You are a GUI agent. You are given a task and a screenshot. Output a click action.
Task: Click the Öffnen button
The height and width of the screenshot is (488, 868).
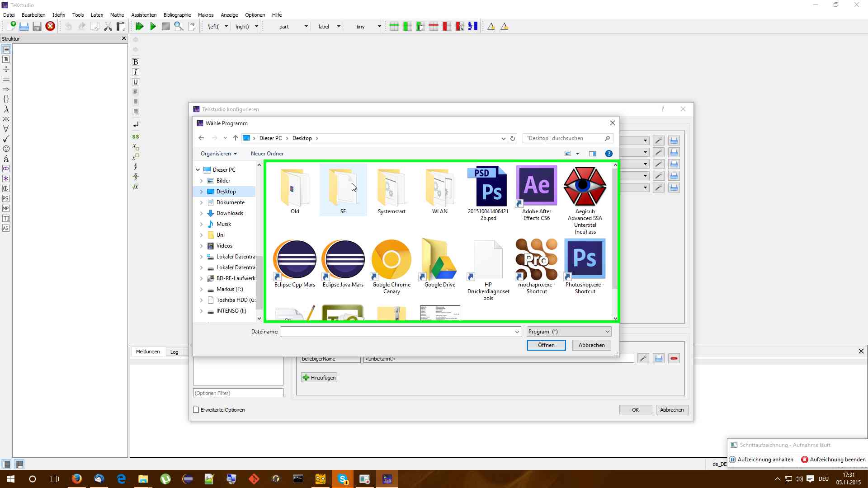click(x=546, y=345)
